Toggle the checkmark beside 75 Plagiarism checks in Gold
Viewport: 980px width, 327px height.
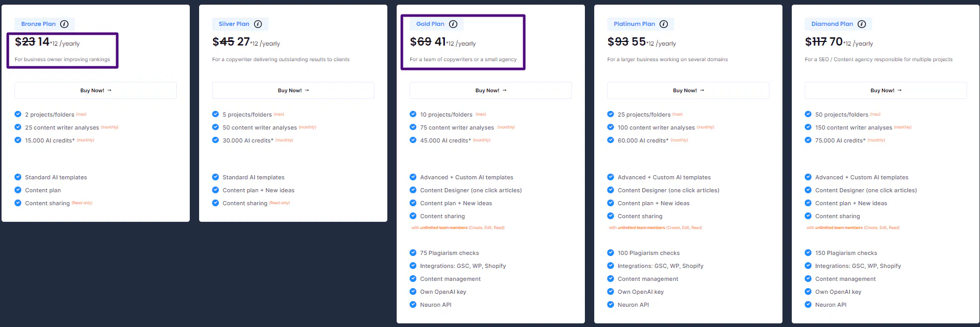click(413, 253)
